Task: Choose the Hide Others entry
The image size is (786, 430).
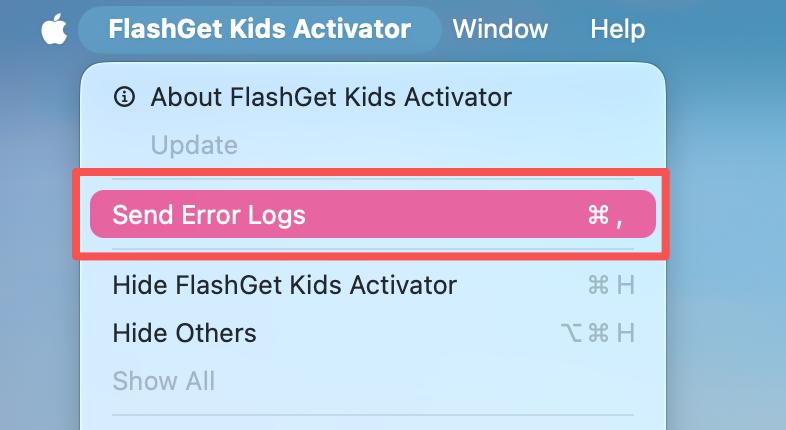Action: (184, 332)
